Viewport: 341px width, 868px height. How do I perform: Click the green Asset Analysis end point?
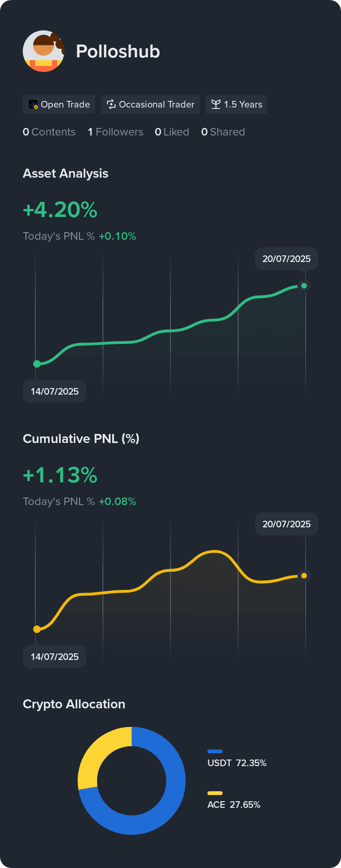click(x=304, y=286)
